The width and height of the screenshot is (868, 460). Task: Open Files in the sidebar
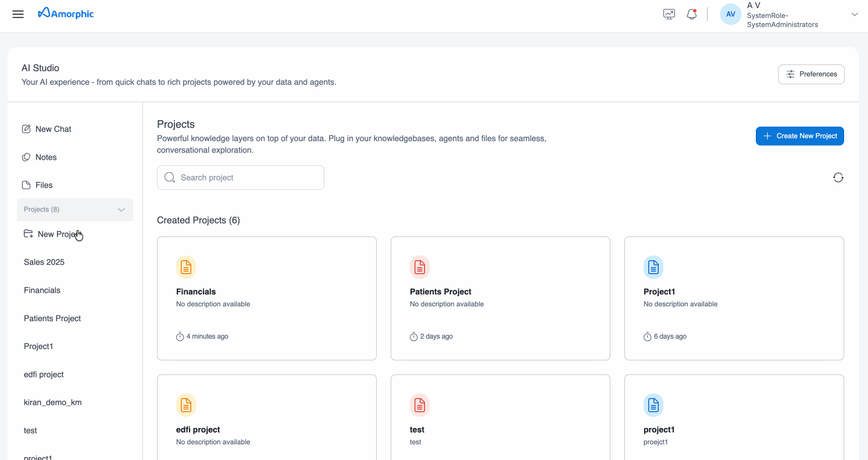click(44, 185)
